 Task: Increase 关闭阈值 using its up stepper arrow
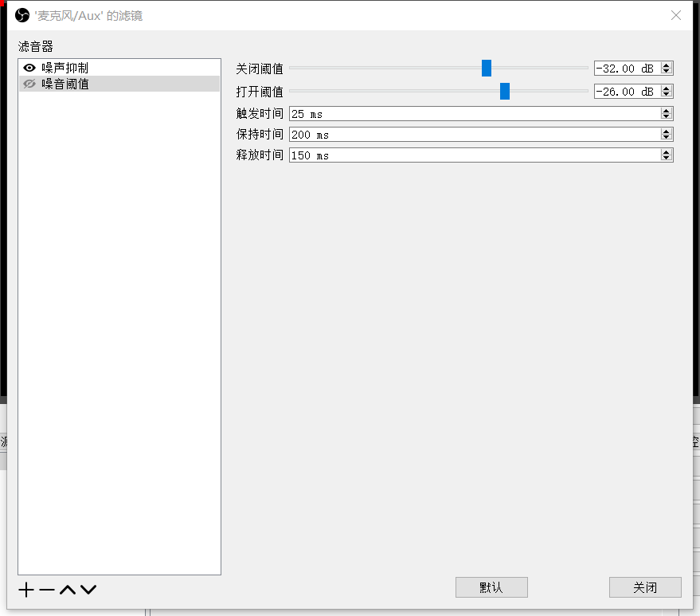click(666, 64)
